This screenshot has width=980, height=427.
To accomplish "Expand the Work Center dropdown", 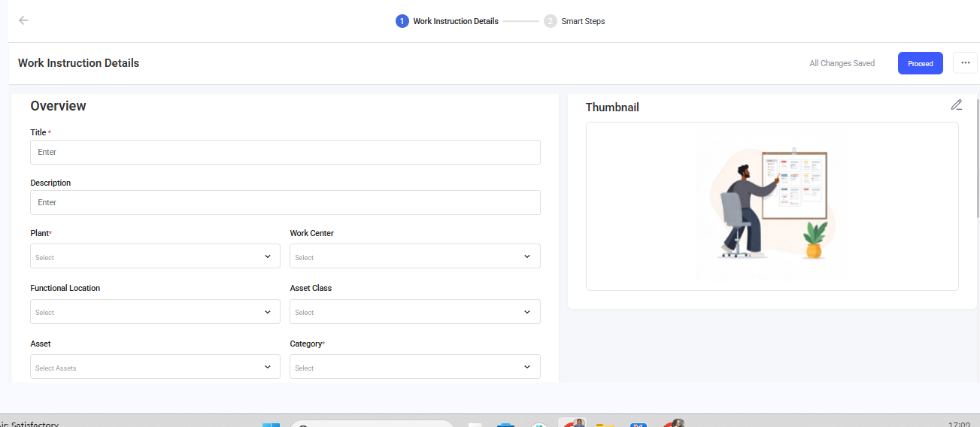I will tap(414, 256).
